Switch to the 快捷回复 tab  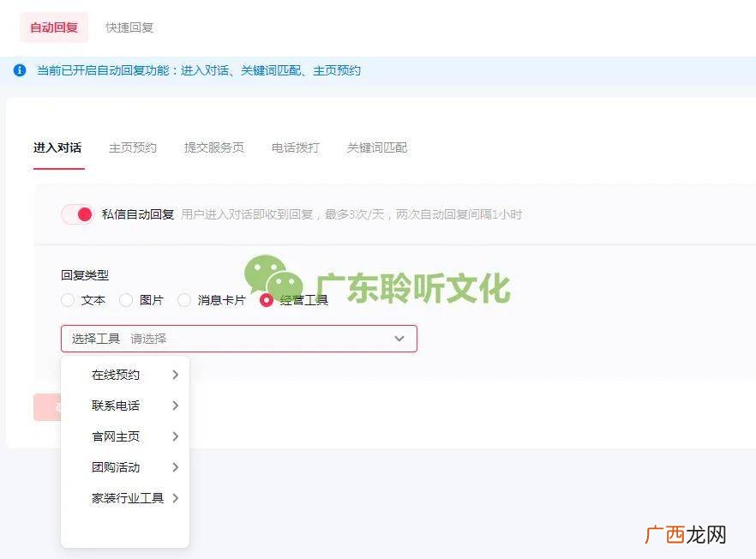click(129, 27)
